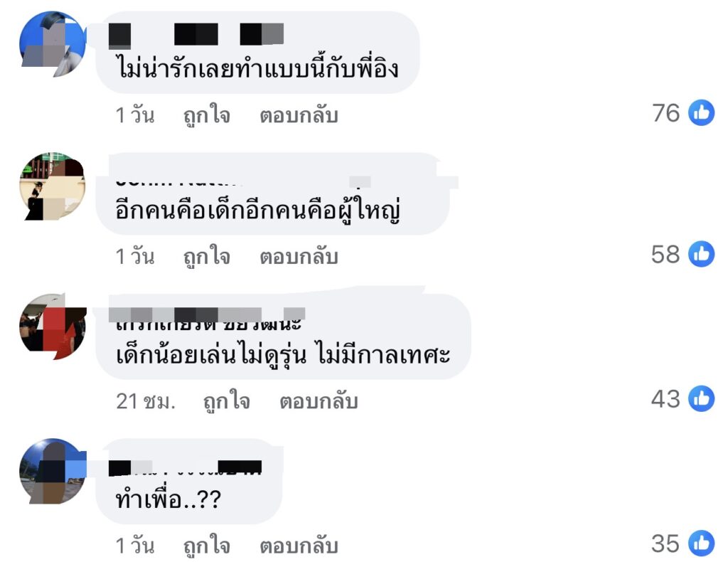The image size is (728, 562).
Task: Open the first commenter's profile picture
Action: click(x=53, y=44)
